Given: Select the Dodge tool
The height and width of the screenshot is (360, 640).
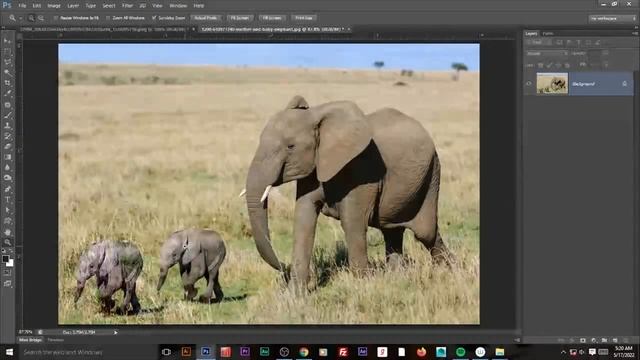Looking at the screenshot, I should coord(7,178).
